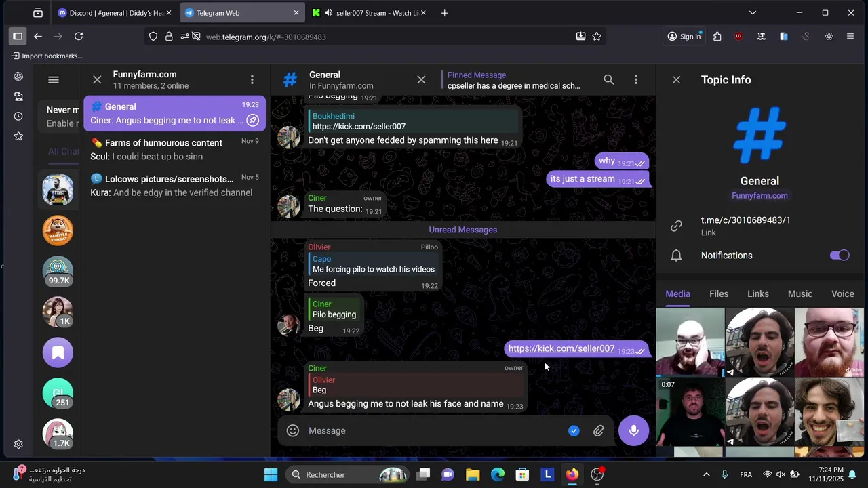Viewport: 868px width, 488px height.
Task: Open chat with 251 unread badge
Action: [x=58, y=393]
